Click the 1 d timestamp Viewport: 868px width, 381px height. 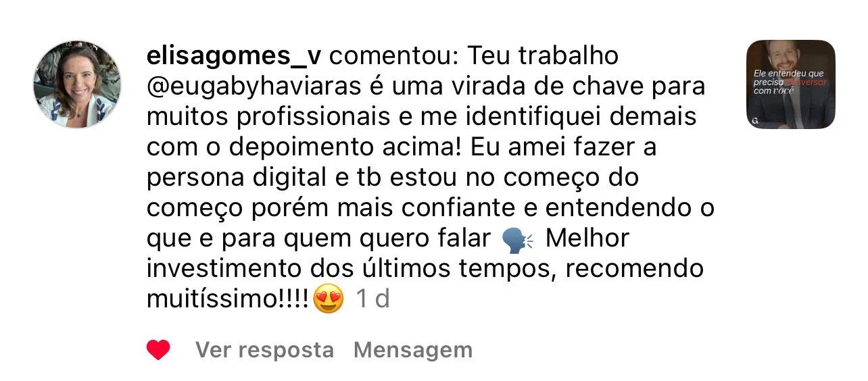coord(373,299)
